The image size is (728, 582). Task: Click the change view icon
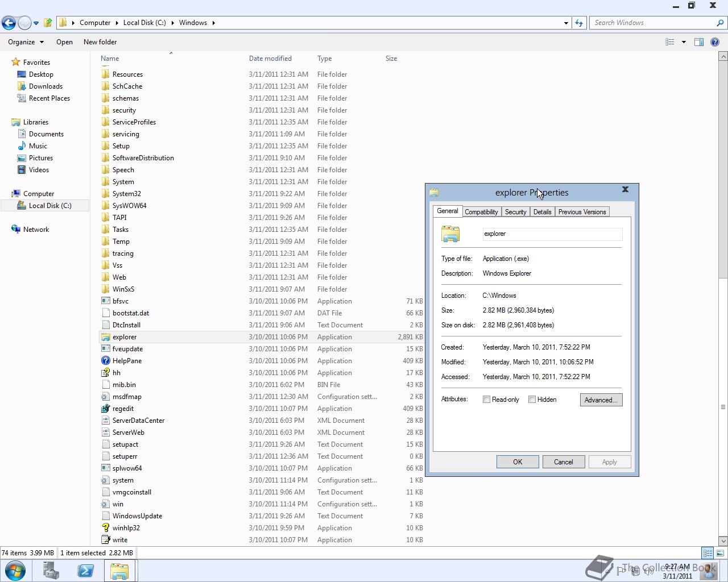point(670,42)
